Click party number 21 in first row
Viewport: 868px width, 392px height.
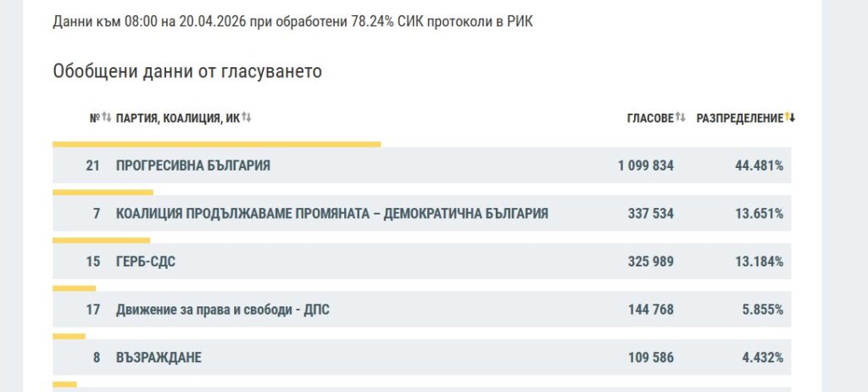pyautogui.click(x=92, y=165)
